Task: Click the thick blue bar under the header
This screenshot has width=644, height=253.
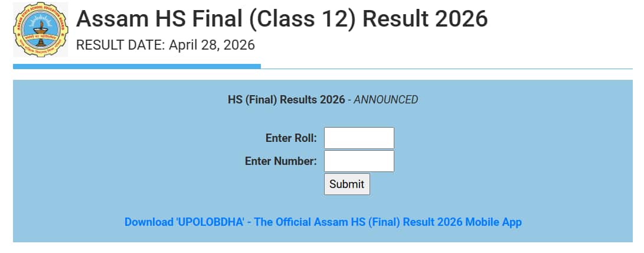Action: point(136,66)
